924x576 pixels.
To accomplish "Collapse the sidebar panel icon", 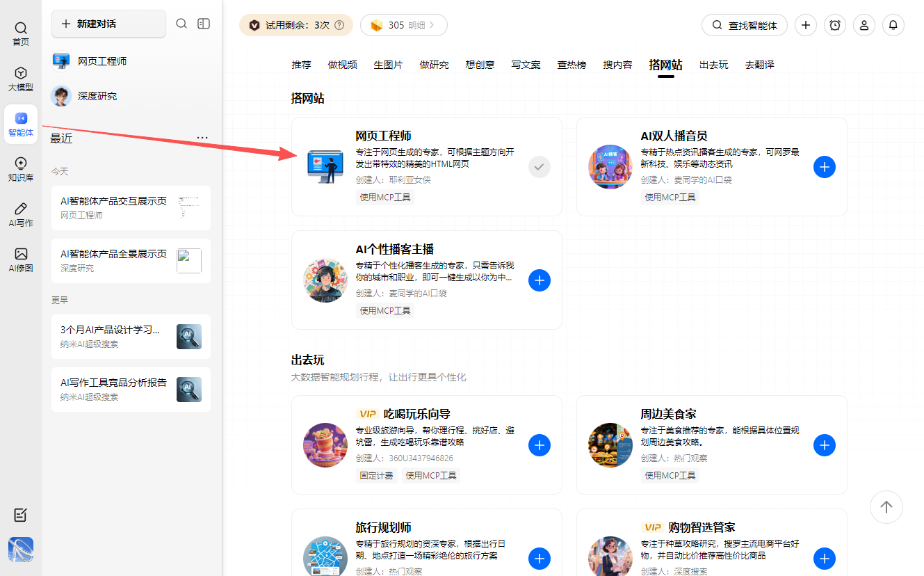I will tap(204, 24).
